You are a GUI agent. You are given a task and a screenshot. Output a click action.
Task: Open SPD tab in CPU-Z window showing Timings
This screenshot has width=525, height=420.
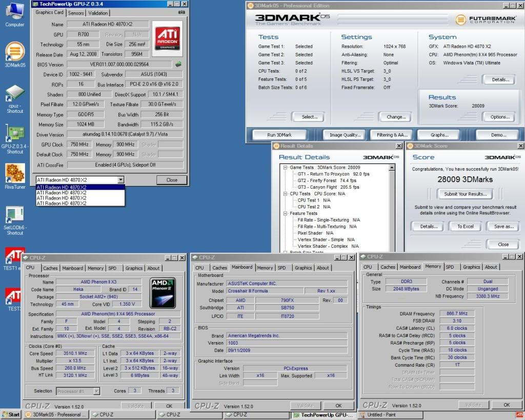pyautogui.click(x=450, y=267)
